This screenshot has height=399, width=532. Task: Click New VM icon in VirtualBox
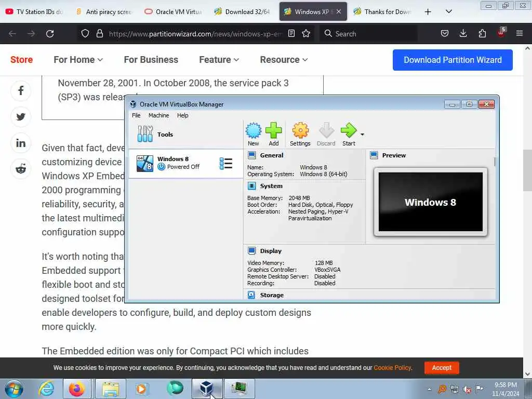click(x=253, y=135)
